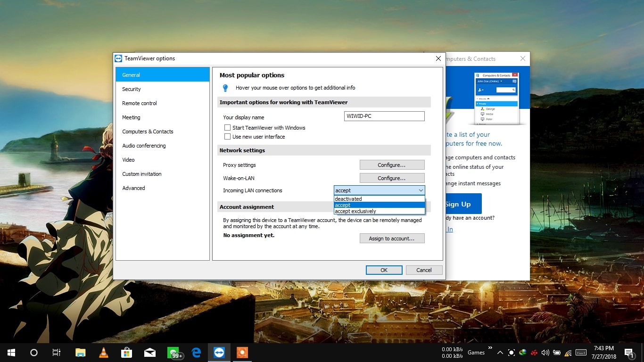Open the Mail app icon

pos(150,353)
